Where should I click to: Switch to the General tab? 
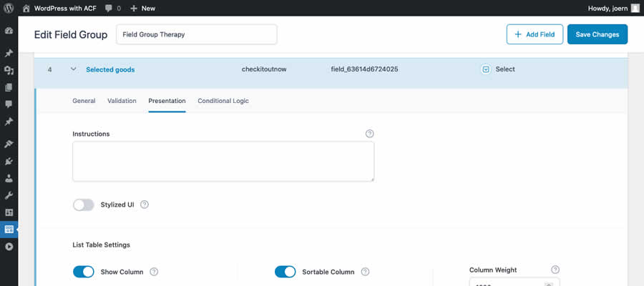(x=84, y=101)
